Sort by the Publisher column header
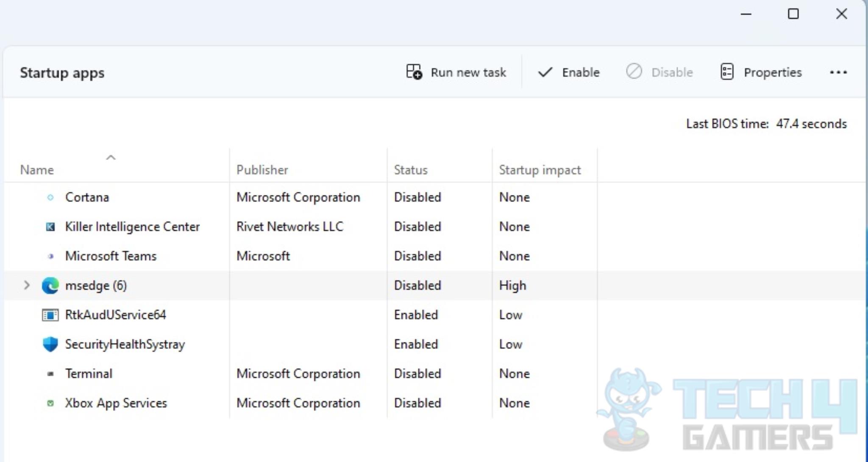Viewport: 868px width, 462px height. [262, 170]
